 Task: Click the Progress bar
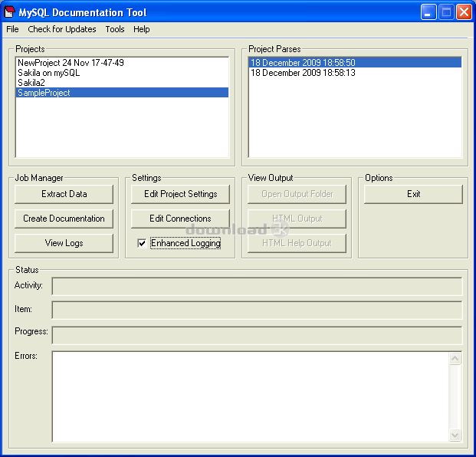257,335
